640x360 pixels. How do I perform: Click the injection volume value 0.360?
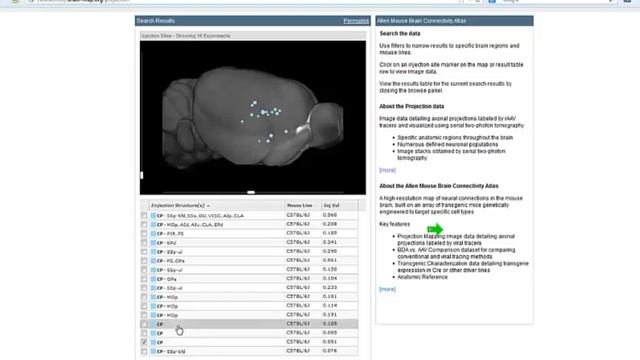point(330,215)
